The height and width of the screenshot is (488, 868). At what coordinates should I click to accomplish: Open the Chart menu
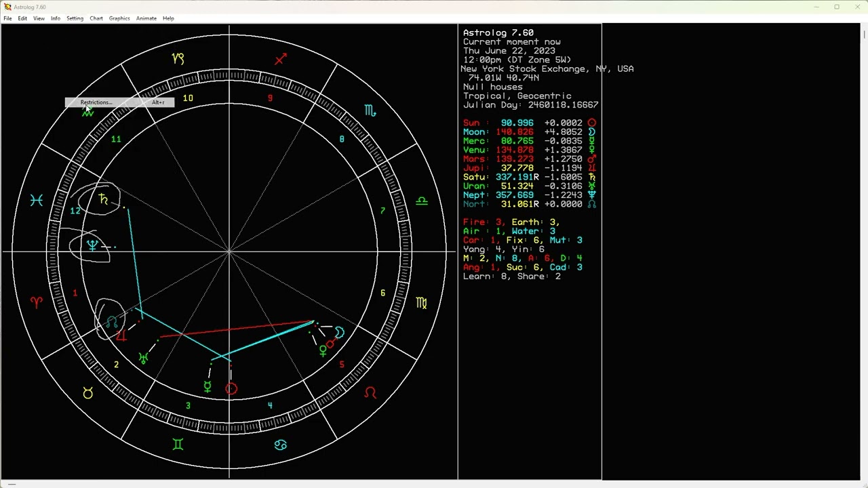pyautogui.click(x=96, y=18)
